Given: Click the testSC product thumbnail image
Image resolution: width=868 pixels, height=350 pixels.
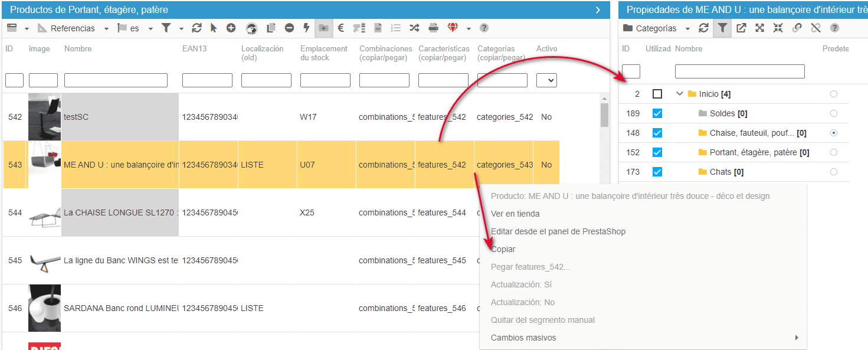Looking at the screenshot, I should click(45, 117).
